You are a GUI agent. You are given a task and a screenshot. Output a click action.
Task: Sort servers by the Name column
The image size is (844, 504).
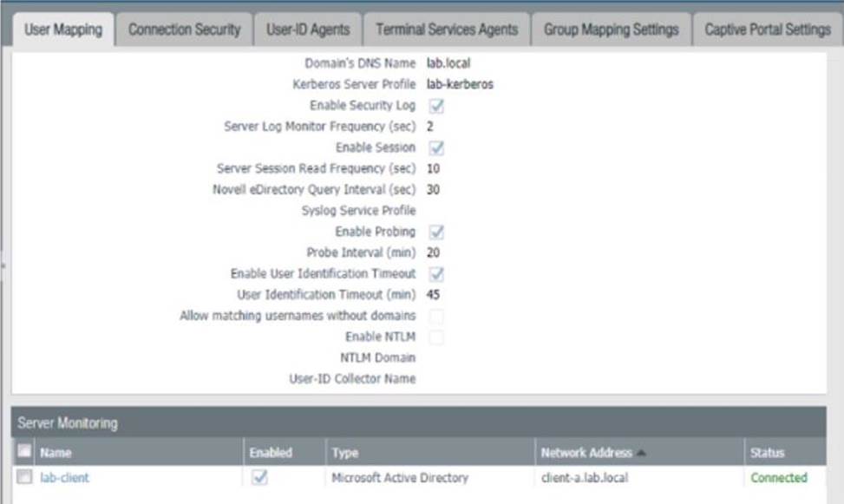(x=56, y=452)
